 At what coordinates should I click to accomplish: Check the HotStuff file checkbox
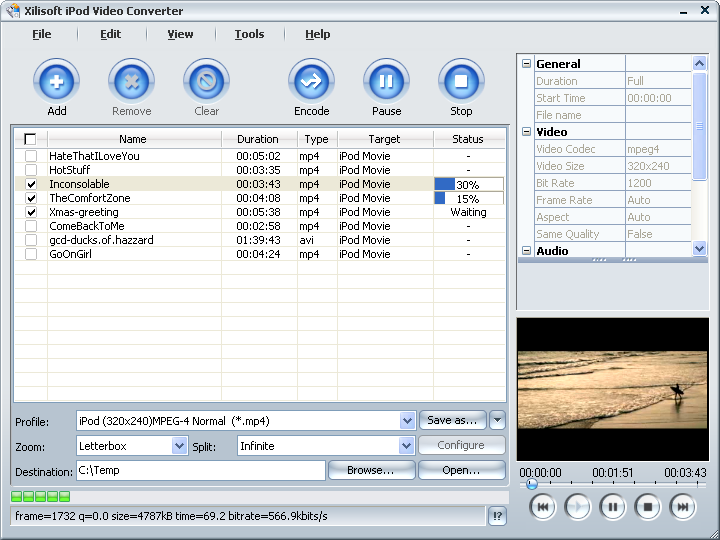pos(31,170)
